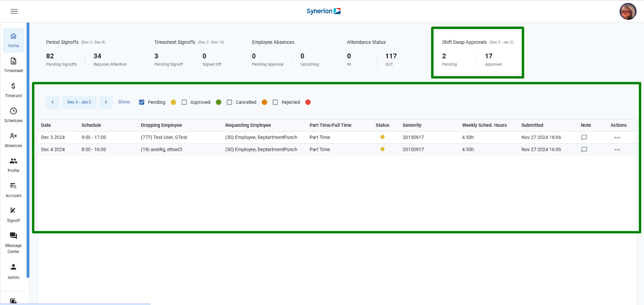Select '(19) aneiRg, ettoeCl' cell
This screenshot has height=305, width=644.
(x=161, y=149)
